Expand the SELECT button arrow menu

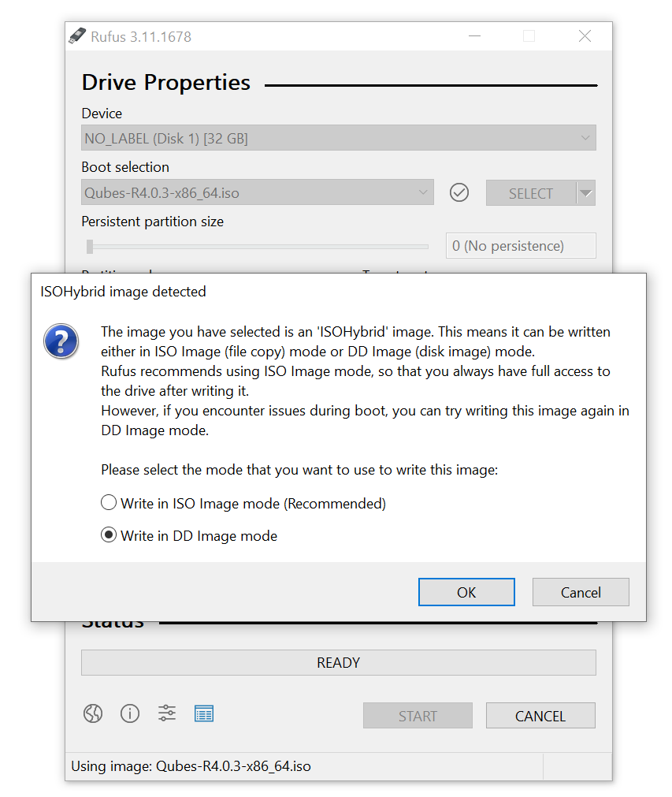586,192
